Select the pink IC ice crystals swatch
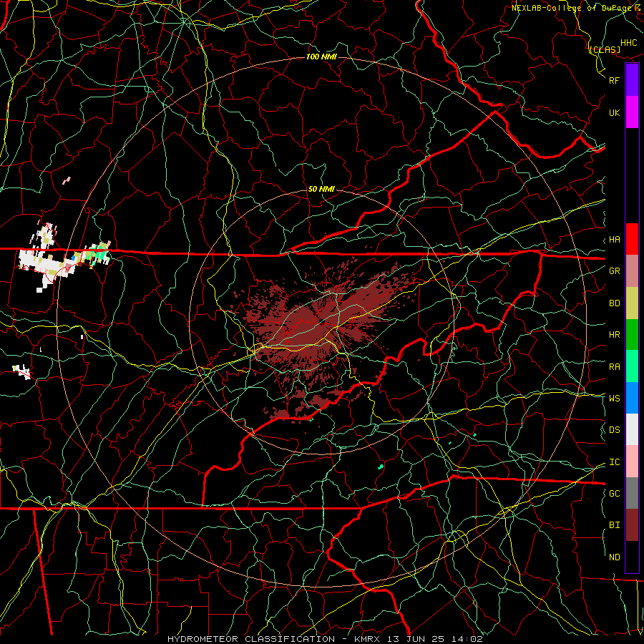 pyautogui.click(x=632, y=462)
